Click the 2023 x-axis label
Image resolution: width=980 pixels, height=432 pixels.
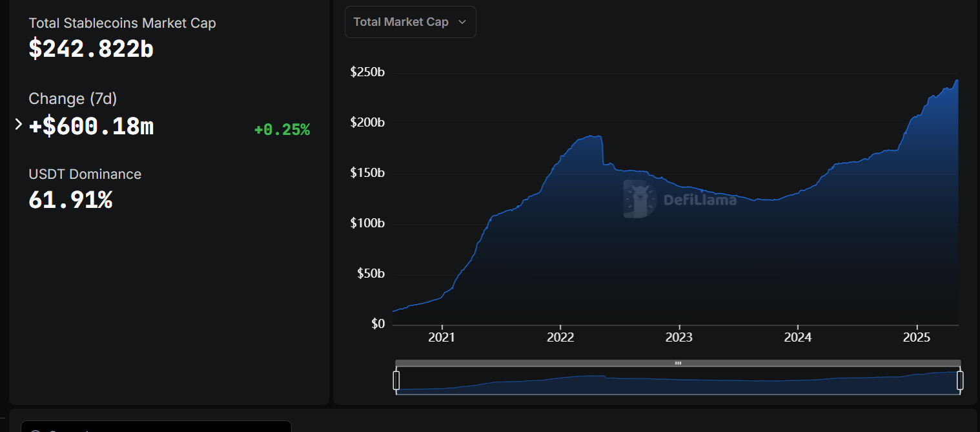coord(679,337)
